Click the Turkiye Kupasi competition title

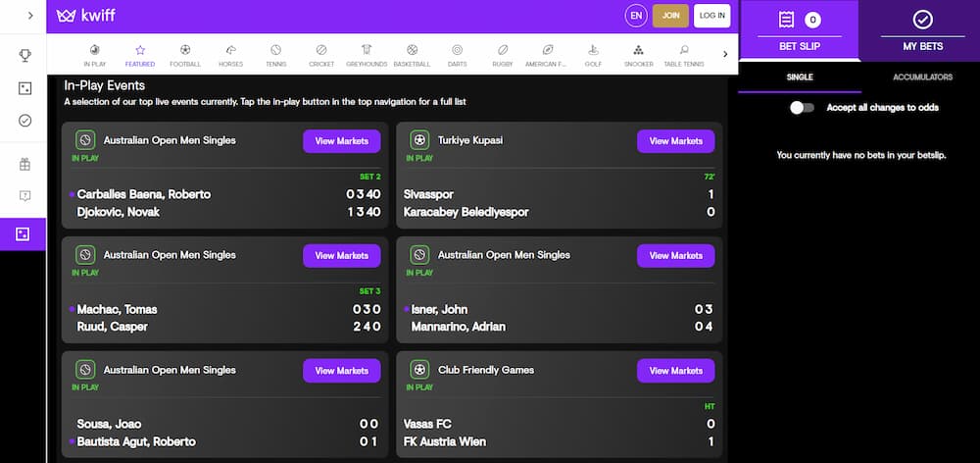(470, 140)
